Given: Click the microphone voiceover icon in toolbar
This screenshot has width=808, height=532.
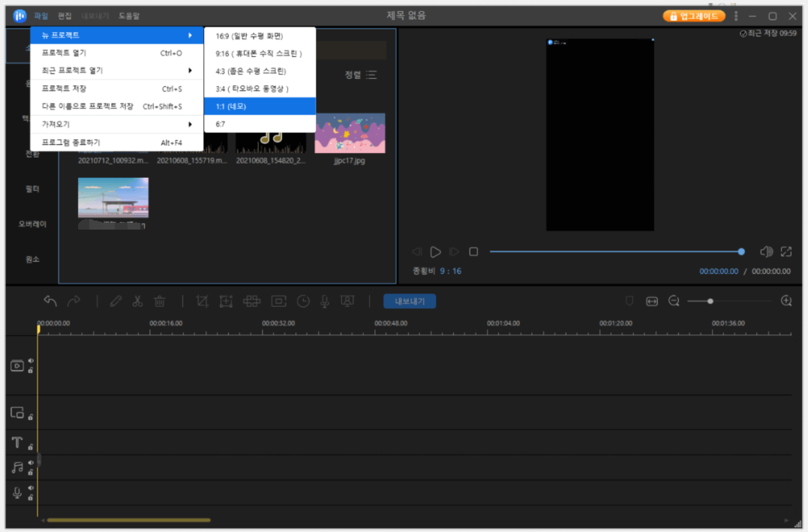Looking at the screenshot, I should pos(325,301).
